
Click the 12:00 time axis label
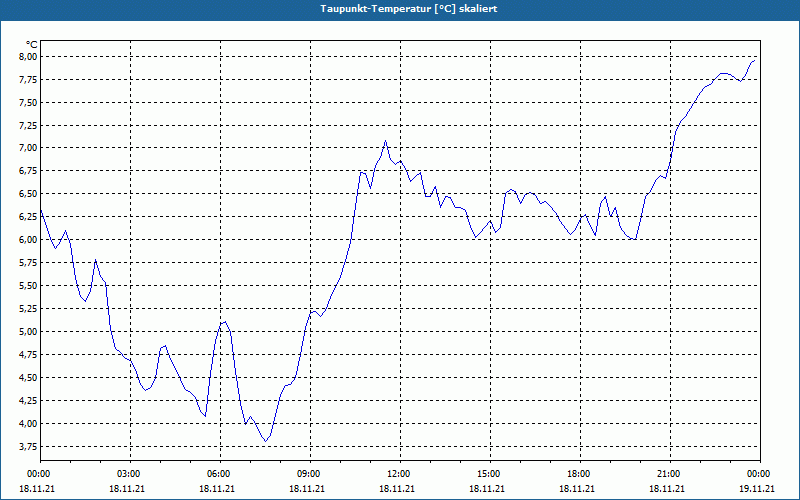coord(400,474)
